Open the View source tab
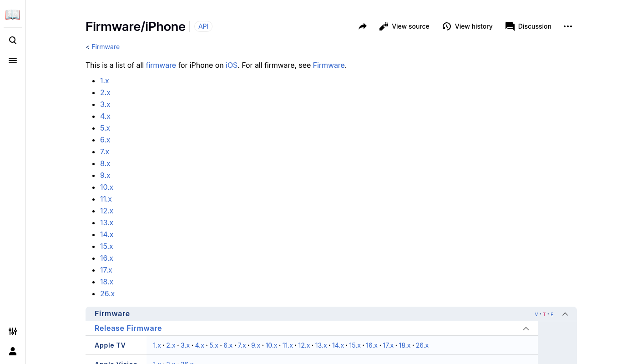637x364 pixels. 404,26
